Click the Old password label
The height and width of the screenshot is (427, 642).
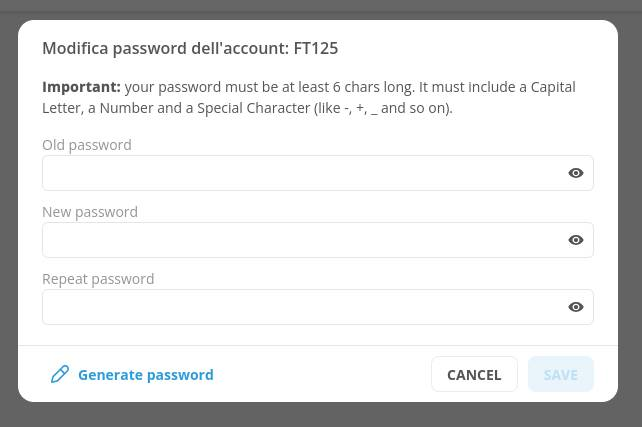coord(87,145)
